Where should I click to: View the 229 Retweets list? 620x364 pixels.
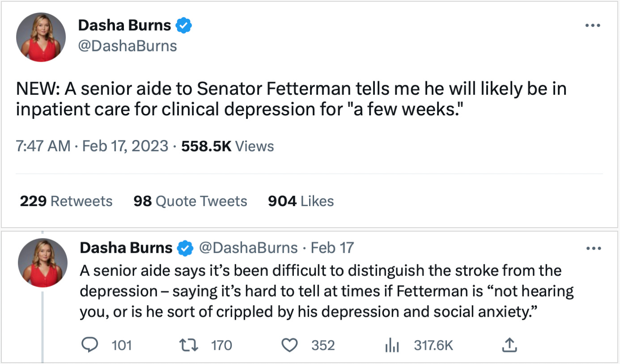(x=66, y=201)
